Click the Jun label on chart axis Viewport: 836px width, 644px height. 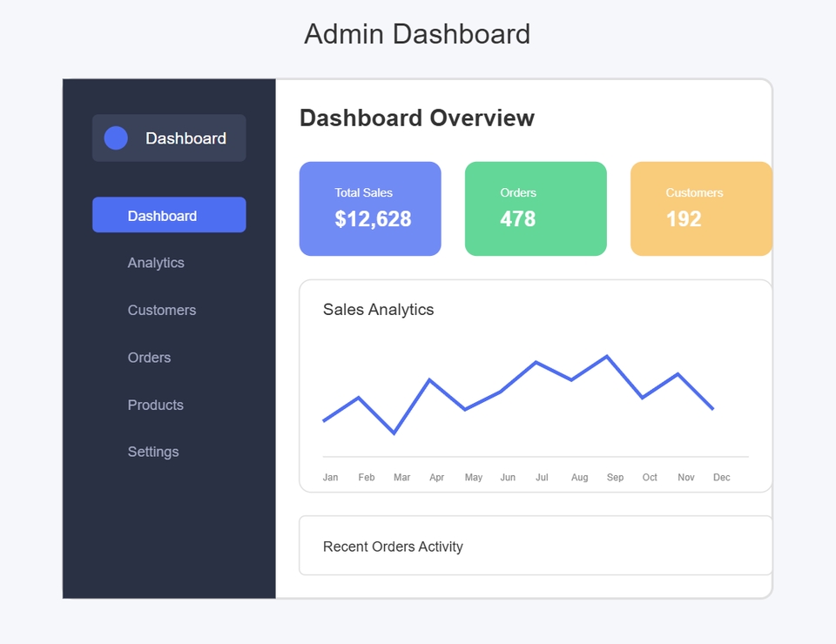pyautogui.click(x=508, y=477)
